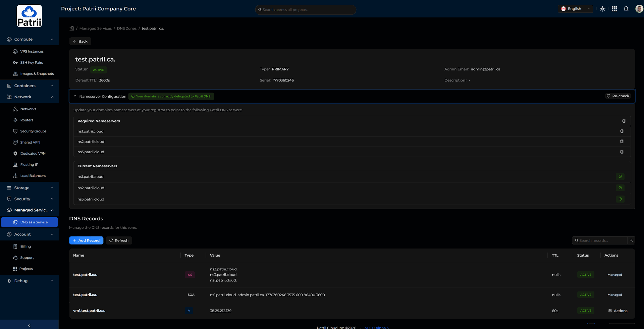
Task: Copy all required nameservers icon
Action: point(624,121)
